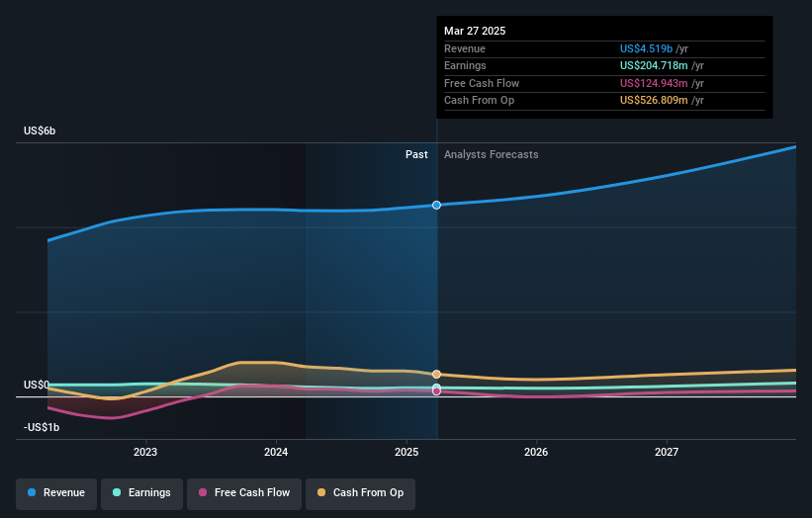Image resolution: width=812 pixels, height=518 pixels.
Task: Click the Past label on chart
Action: tap(416, 155)
